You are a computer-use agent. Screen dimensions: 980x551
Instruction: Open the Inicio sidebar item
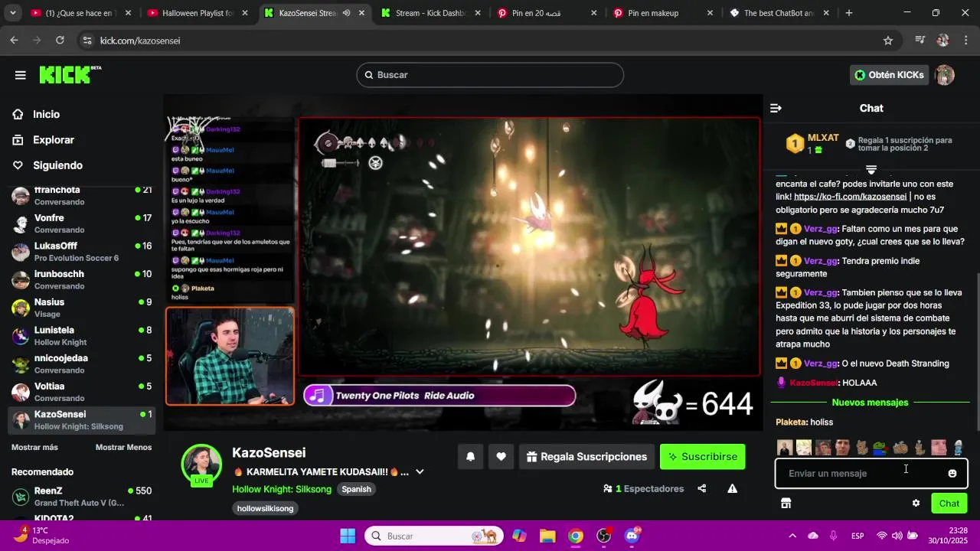[x=46, y=114]
